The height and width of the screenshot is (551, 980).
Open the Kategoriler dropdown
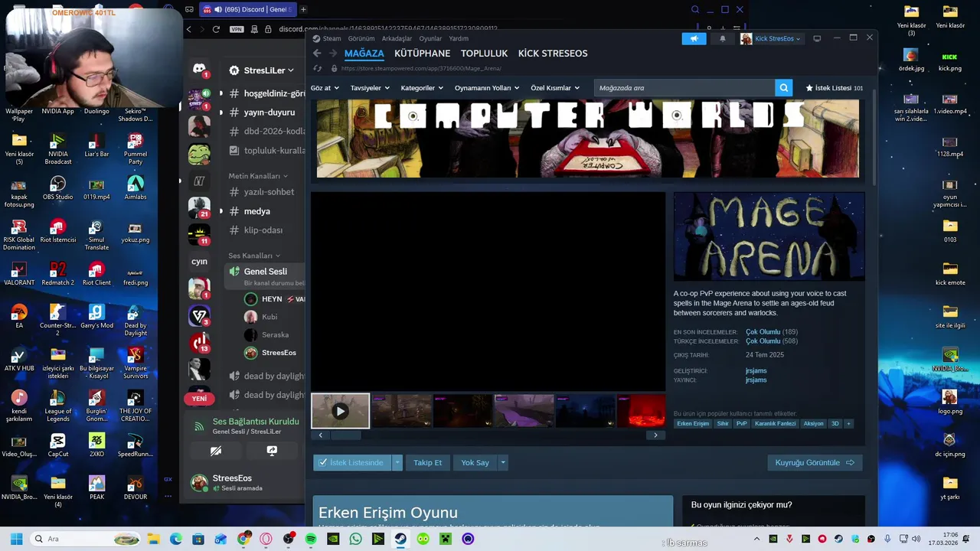[422, 88]
